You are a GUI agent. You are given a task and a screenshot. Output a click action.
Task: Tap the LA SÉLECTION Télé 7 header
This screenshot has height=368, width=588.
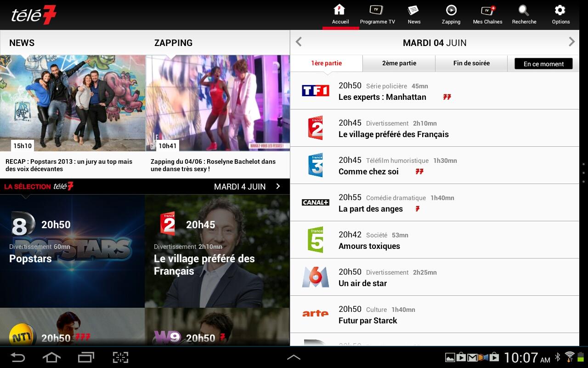39,186
